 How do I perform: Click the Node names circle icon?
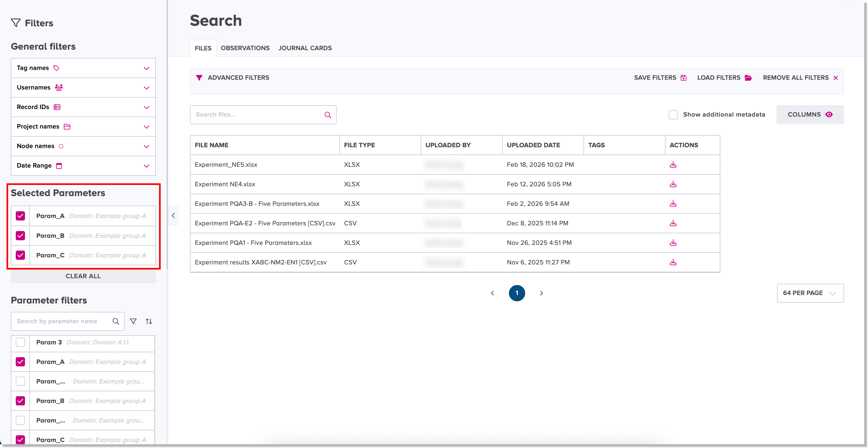[61, 146]
